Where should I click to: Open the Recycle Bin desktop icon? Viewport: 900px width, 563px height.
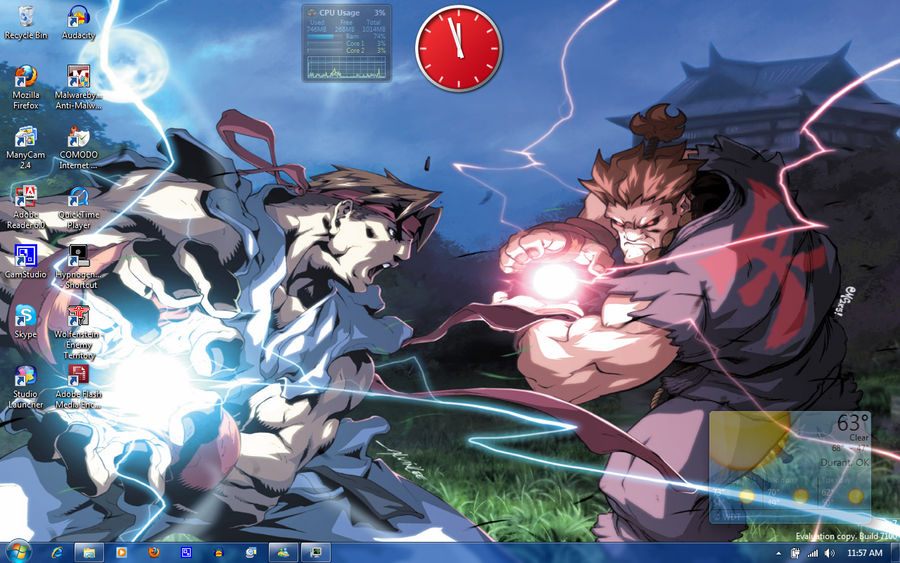click(26, 24)
